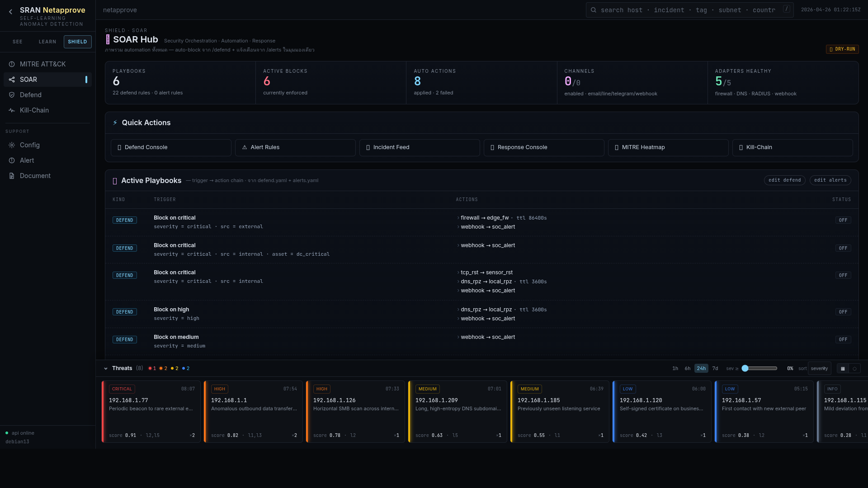Open MITRE ATT&CK via its sidebar icon
The width and height of the screenshot is (868, 488).
12,64
